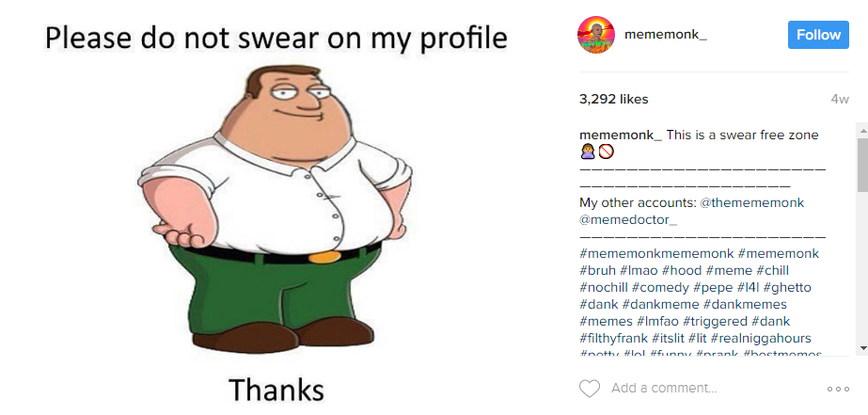The width and height of the screenshot is (868, 415).
Task: Visit the @thememesmonk account link
Action: click(751, 202)
